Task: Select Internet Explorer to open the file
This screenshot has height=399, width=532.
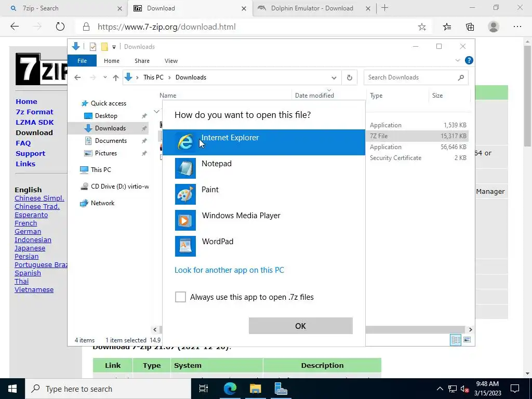Action: click(263, 142)
